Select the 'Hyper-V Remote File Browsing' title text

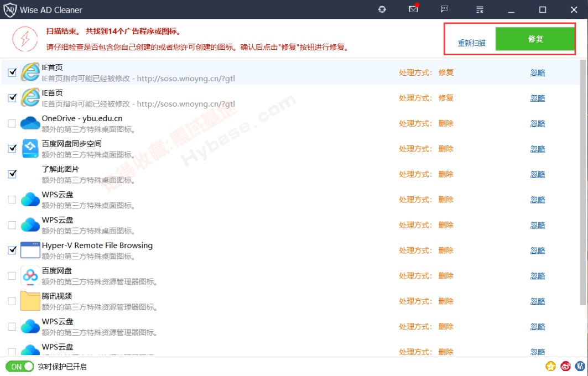coord(97,246)
